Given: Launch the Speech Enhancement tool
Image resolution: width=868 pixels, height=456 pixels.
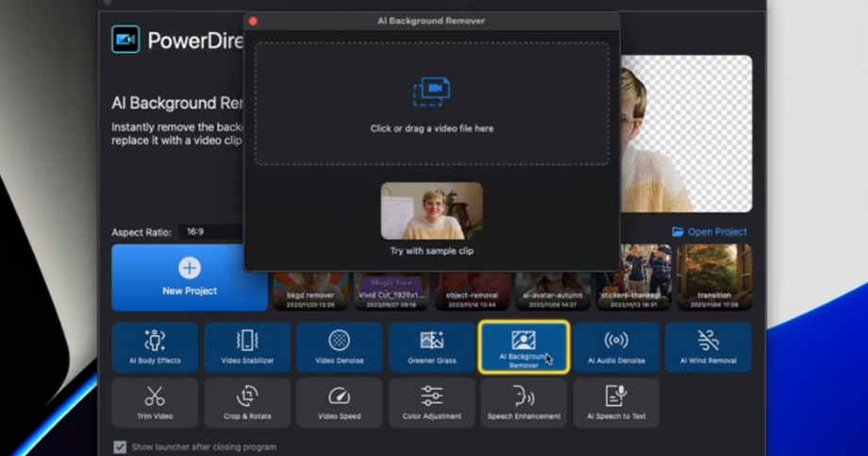Looking at the screenshot, I should [524, 402].
